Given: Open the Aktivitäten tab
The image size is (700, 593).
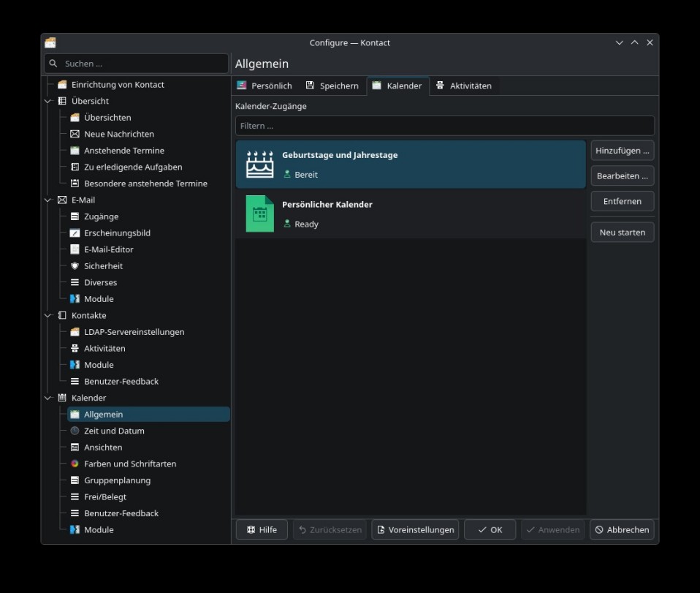Looking at the screenshot, I should click(x=464, y=86).
